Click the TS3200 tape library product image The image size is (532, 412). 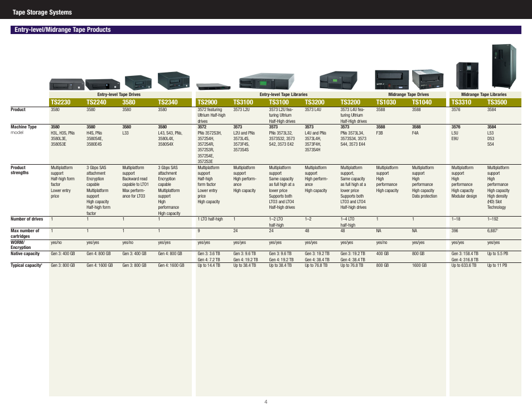point(338,80)
